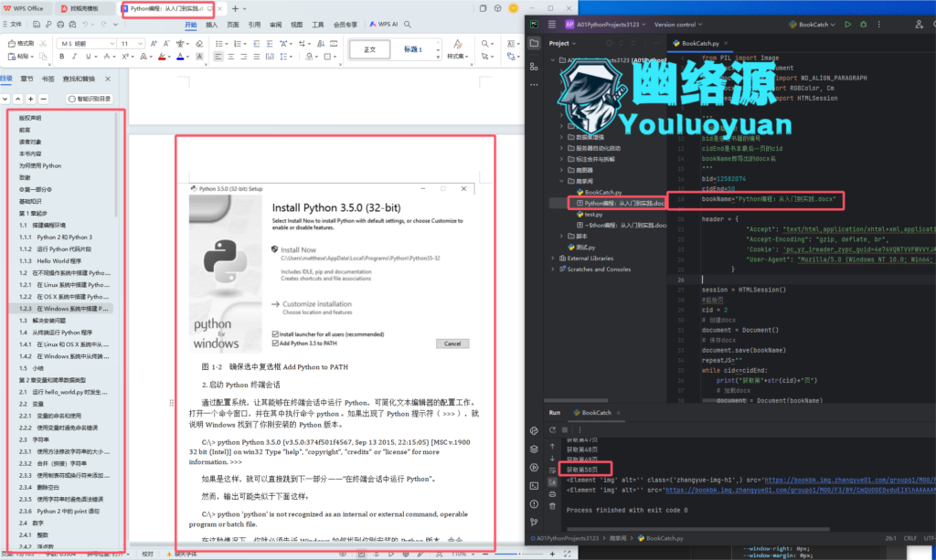Toggle soft-wrap in the Run console

coord(553,470)
